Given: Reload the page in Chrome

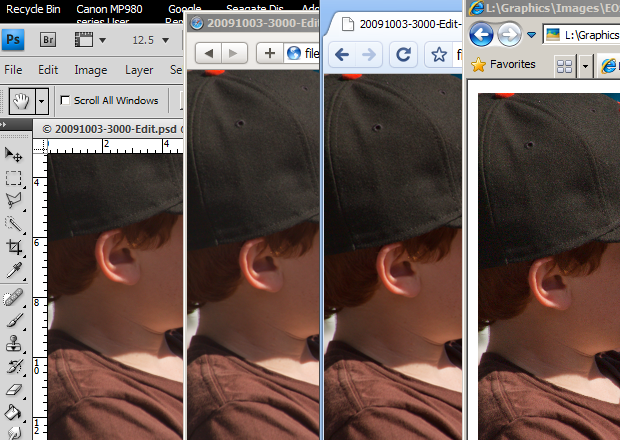Looking at the screenshot, I should pos(403,54).
